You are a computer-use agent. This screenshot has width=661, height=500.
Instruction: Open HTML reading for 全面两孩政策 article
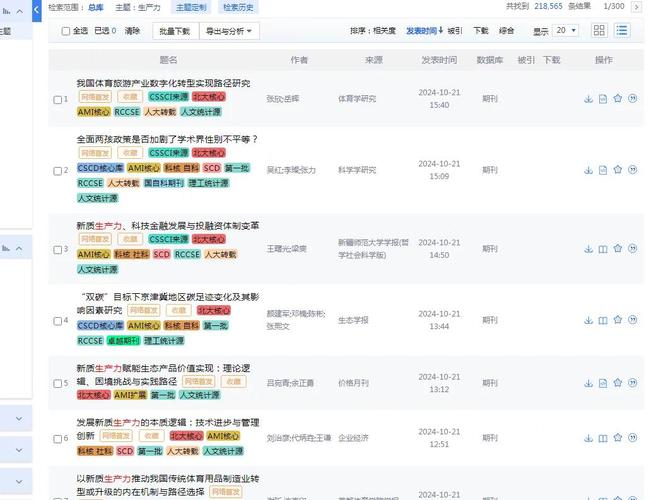(603, 170)
